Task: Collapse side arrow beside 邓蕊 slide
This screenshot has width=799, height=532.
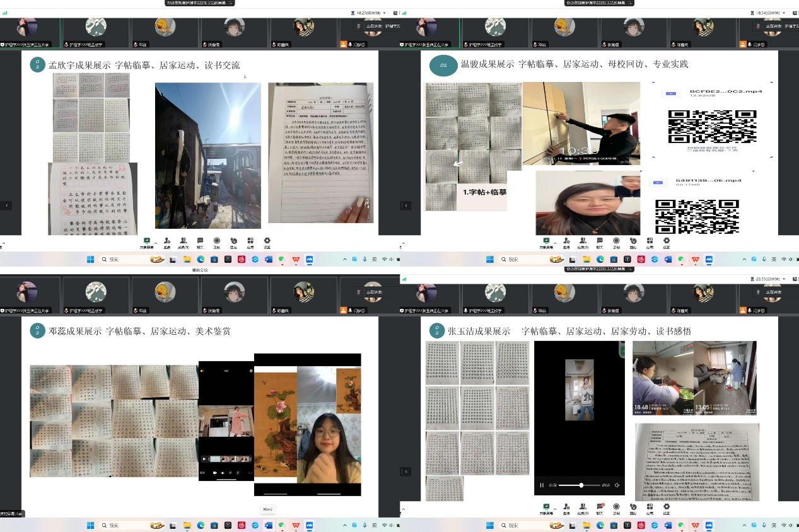Action: 6,471
